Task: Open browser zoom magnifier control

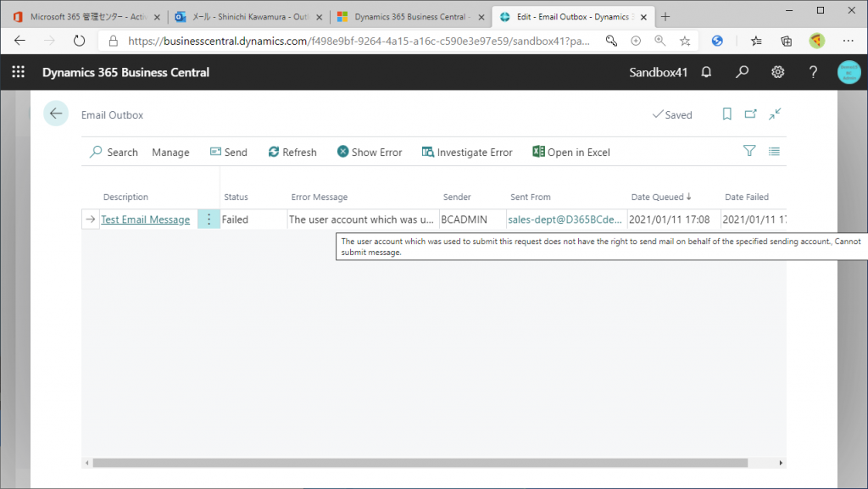Action: pyautogui.click(x=659, y=41)
